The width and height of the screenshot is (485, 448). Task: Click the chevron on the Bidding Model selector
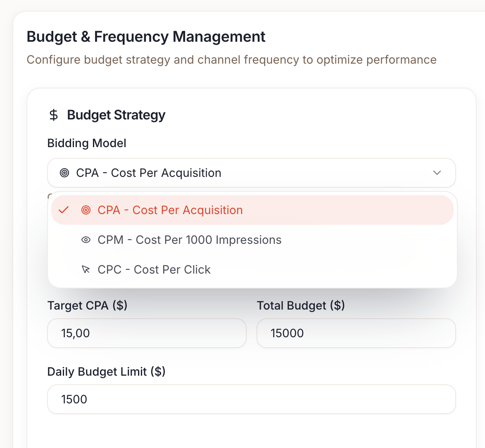coord(437,173)
